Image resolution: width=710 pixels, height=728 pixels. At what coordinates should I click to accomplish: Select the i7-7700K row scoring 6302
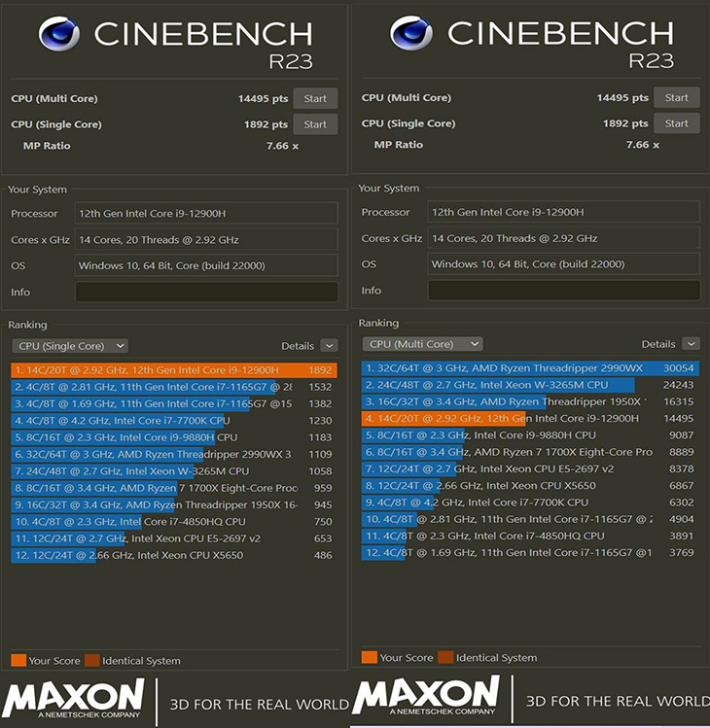[530, 503]
